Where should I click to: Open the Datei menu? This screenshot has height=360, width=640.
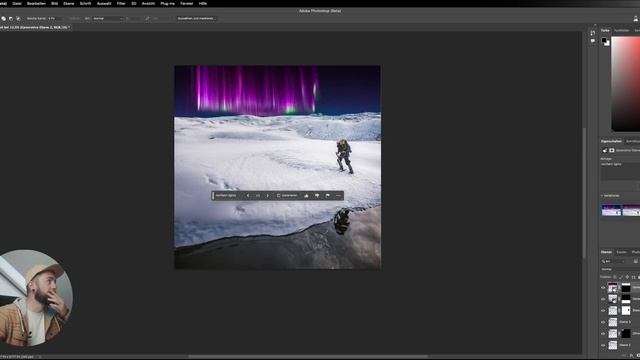coord(17,3)
